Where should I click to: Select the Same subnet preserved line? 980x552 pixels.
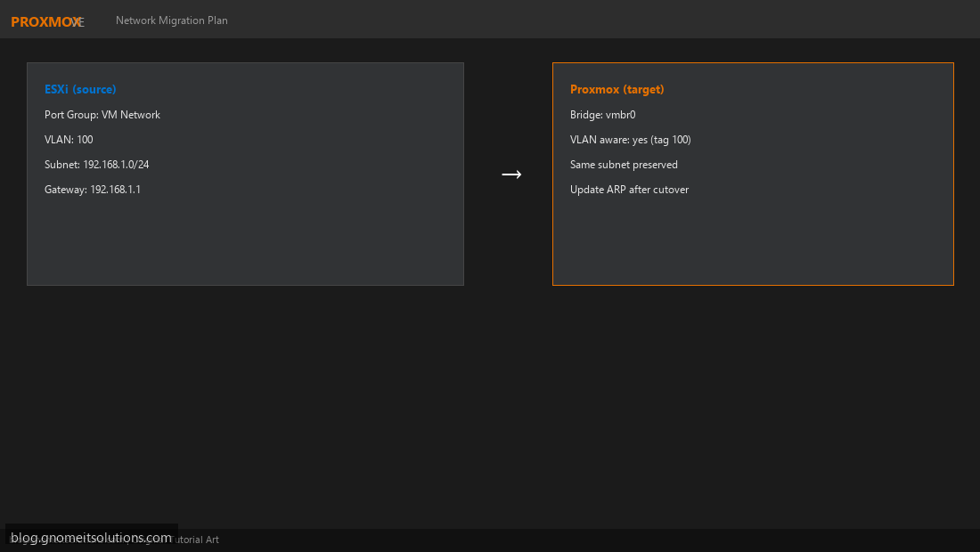click(624, 165)
